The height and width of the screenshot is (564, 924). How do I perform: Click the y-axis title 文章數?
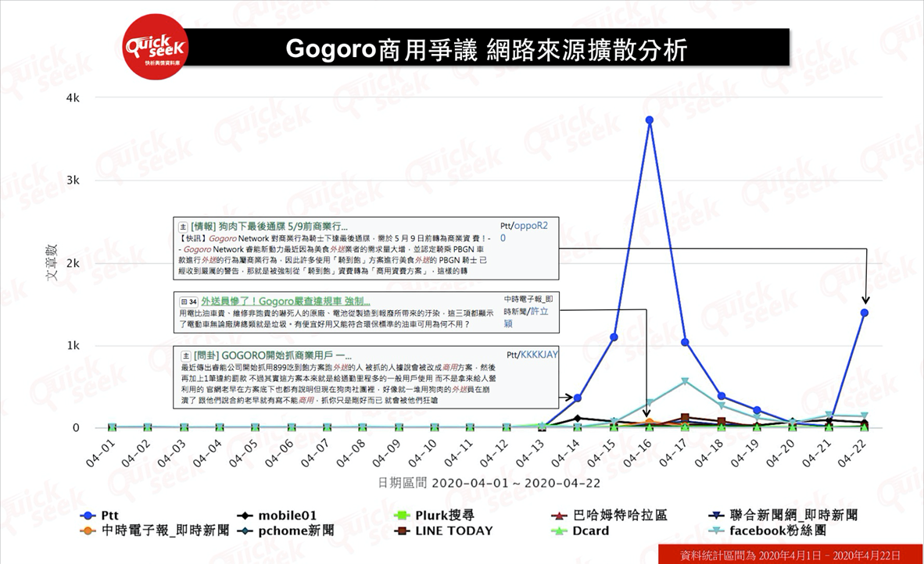pyautogui.click(x=52, y=262)
